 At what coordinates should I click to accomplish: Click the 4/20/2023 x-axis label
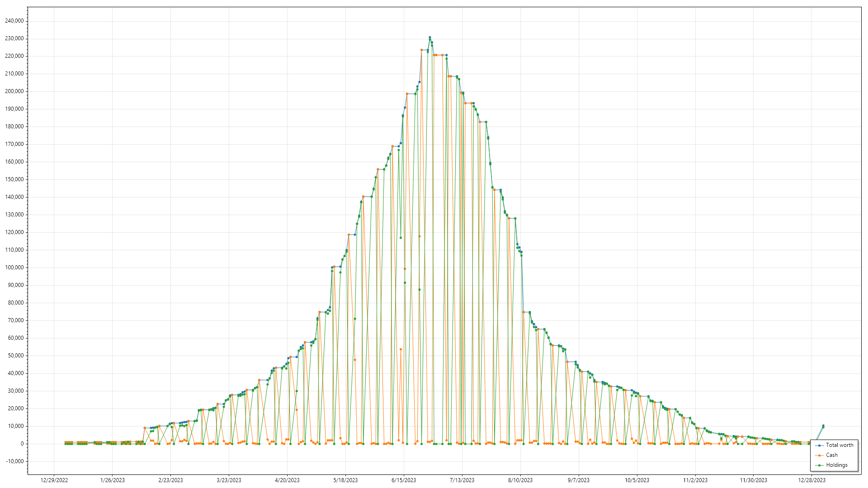pos(287,480)
